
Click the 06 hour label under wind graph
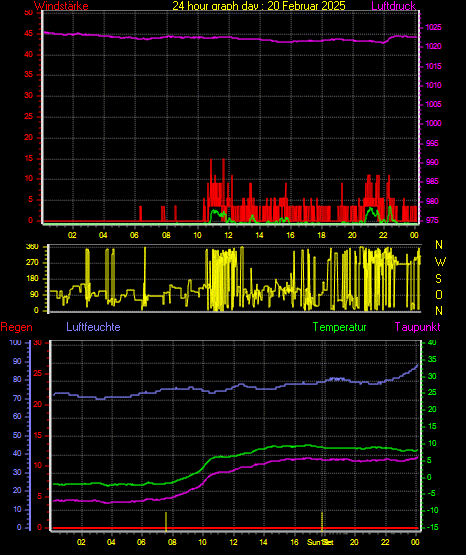coord(134,235)
